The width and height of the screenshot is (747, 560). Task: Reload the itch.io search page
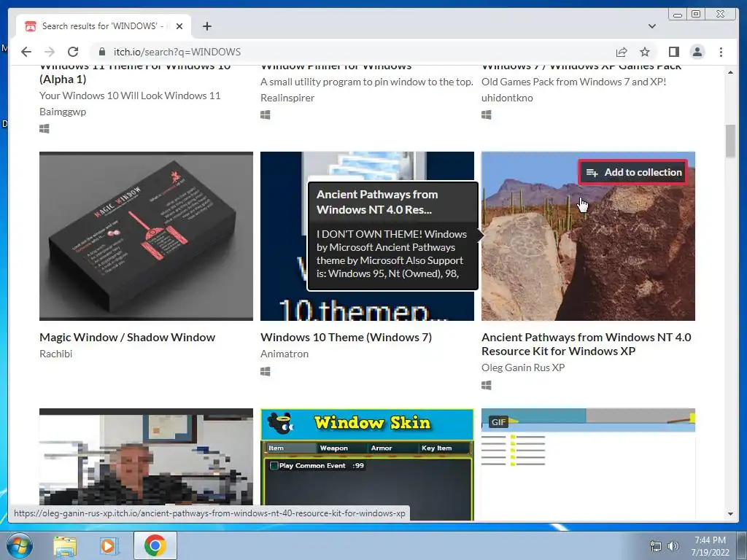click(x=73, y=52)
